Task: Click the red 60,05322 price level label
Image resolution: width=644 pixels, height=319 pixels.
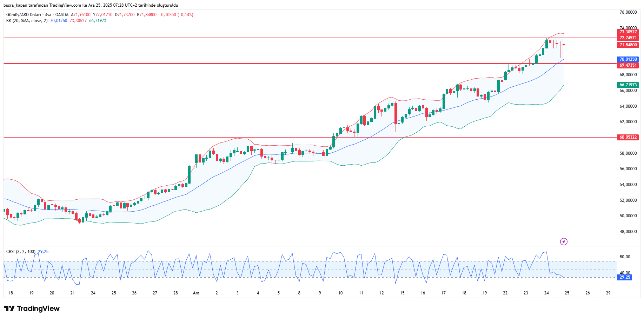Action: pyautogui.click(x=628, y=137)
